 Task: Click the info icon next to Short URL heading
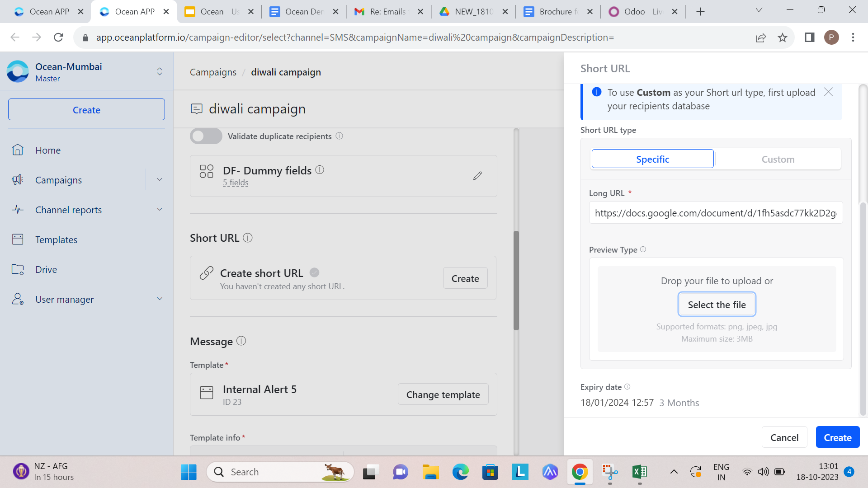(x=248, y=238)
